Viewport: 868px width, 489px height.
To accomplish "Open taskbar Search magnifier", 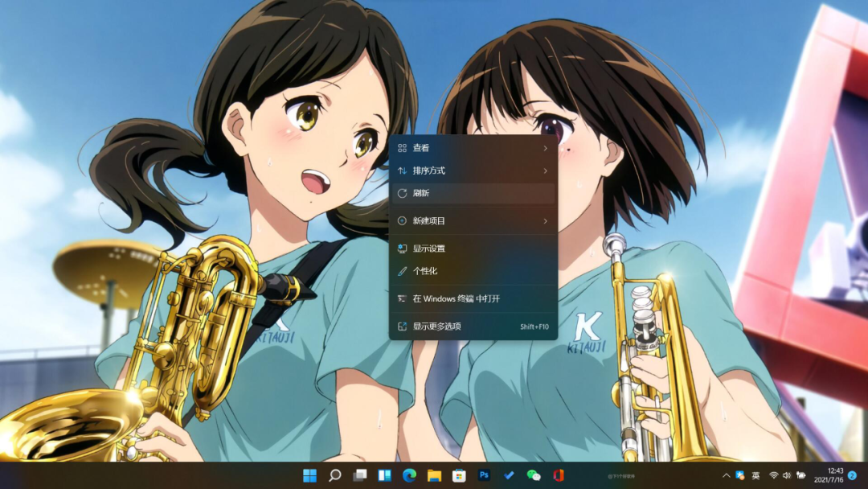I will coord(335,475).
